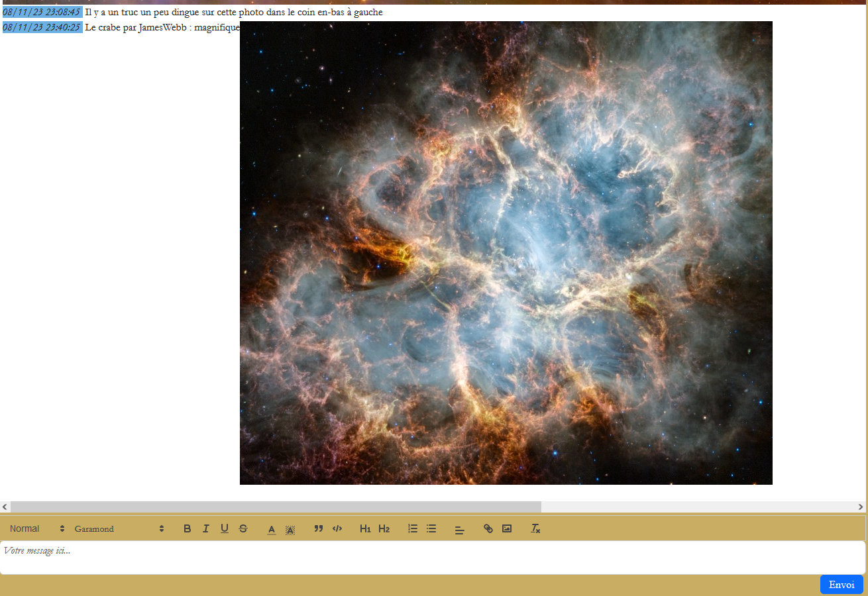This screenshot has height=596, width=868.
Task: Apply strikethrough to text
Action: tap(243, 528)
